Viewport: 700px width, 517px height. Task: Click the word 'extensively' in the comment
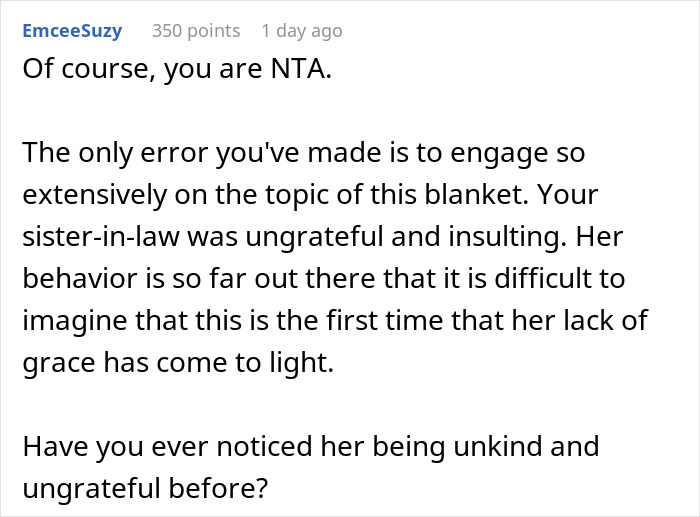click(x=95, y=195)
